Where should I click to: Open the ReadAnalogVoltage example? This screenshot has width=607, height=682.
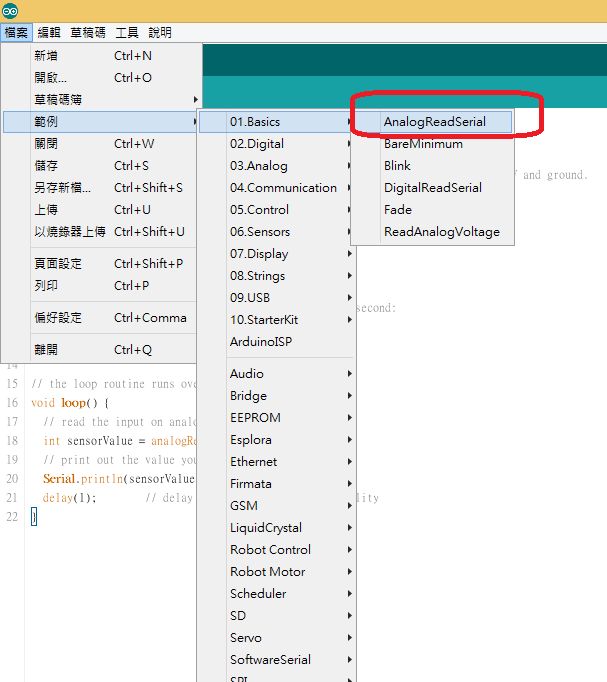point(432,232)
